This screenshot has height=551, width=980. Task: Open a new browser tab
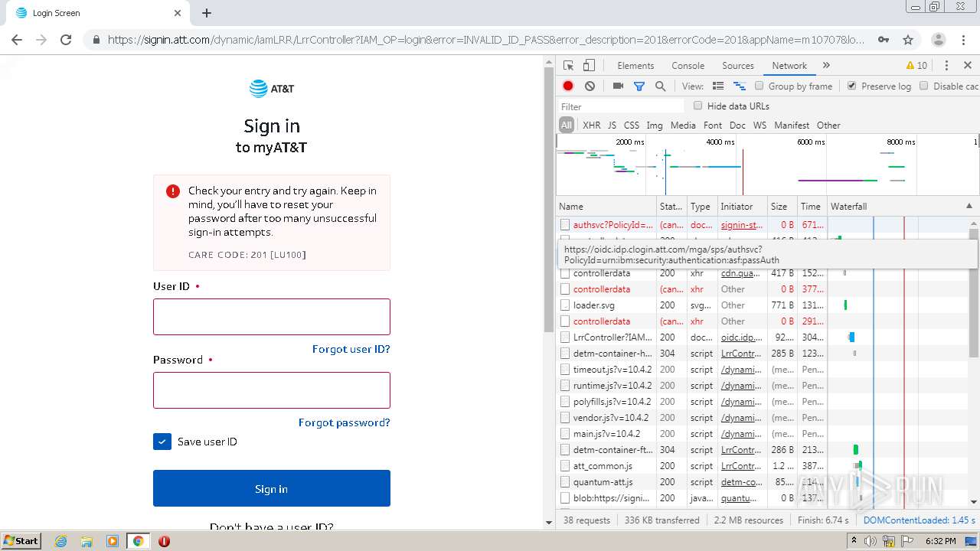pyautogui.click(x=207, y=13)
